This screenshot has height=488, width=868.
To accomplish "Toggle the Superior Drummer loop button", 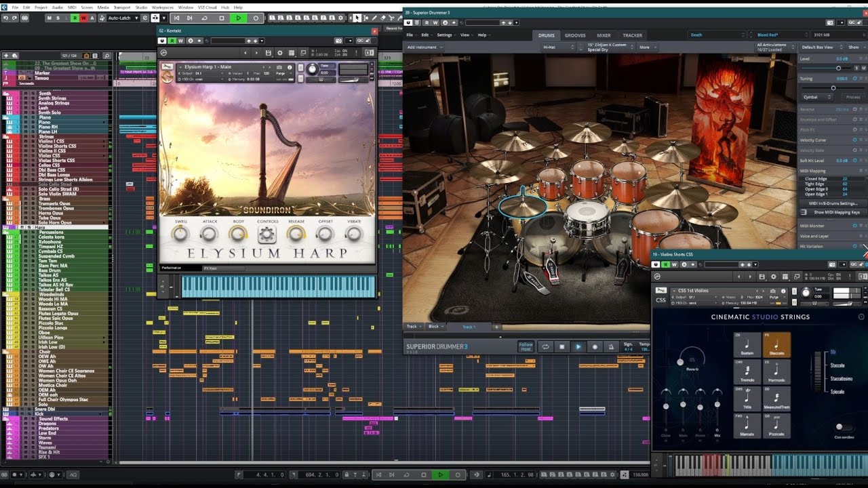I will click(545, 347).
